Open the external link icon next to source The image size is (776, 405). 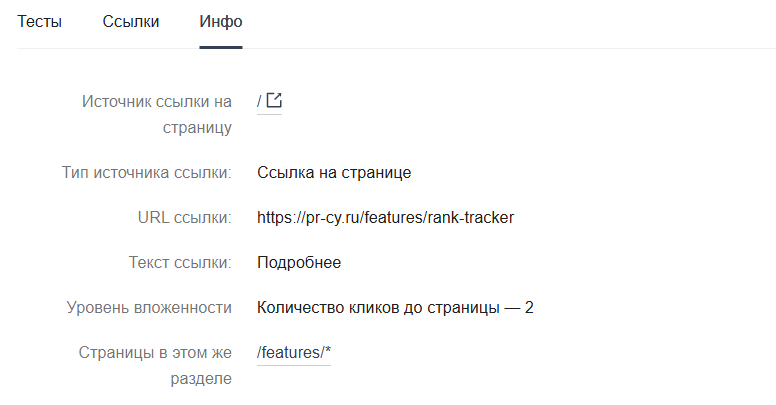(x=274, y=101)
